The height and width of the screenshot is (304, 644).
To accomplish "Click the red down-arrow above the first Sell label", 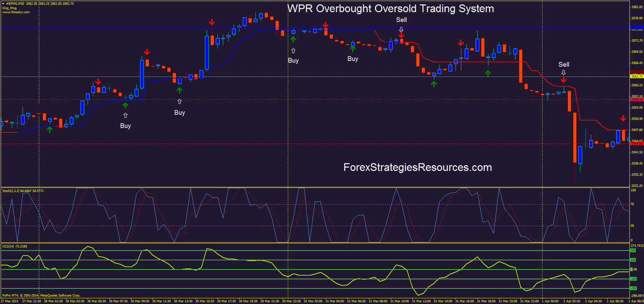I will tap(401, 35).
